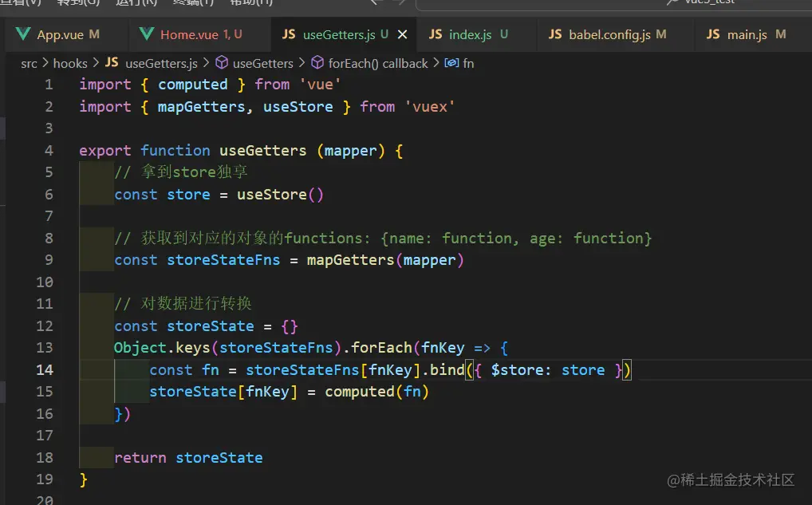
Task: Click the Vue icon on Home.vue tab
Action: point(147,34)
